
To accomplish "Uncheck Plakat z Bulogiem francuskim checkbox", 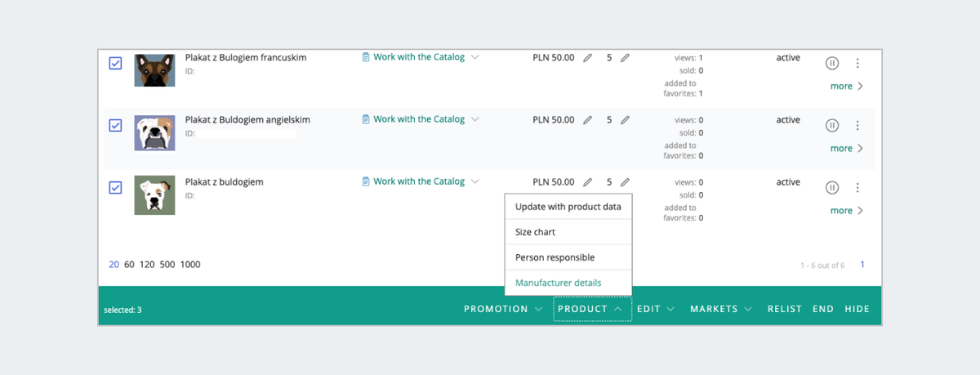I will point(116,63).
